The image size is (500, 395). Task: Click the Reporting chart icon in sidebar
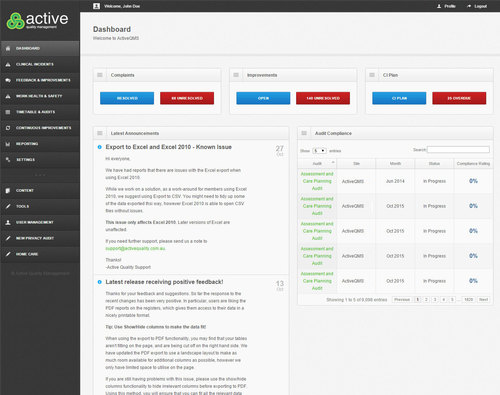tap(8, 144)
